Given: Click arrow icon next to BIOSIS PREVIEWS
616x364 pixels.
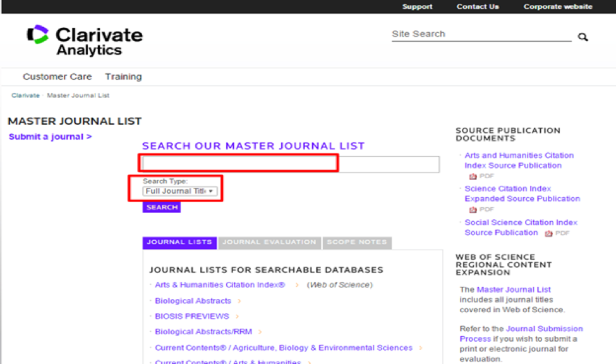Looking at the screenshot, I should tap(237, 317).
